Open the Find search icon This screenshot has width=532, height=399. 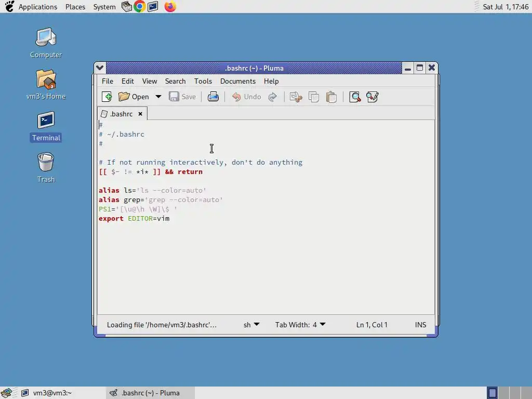point(355,97)
